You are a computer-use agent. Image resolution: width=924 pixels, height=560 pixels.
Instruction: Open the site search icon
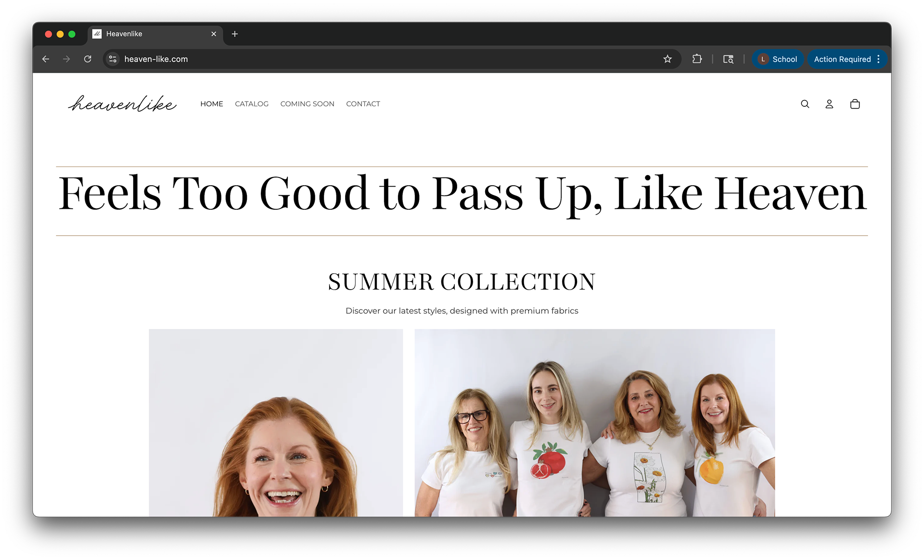click(805, 104)
